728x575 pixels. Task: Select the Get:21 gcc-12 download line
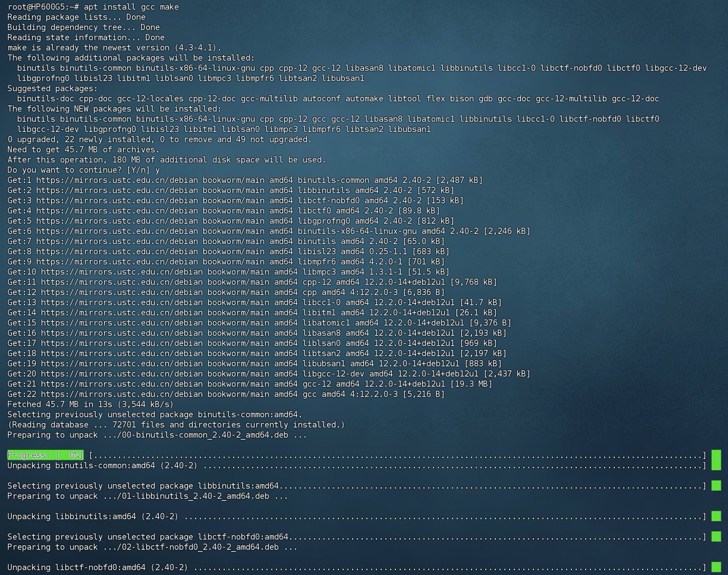(x=250, y=384)
